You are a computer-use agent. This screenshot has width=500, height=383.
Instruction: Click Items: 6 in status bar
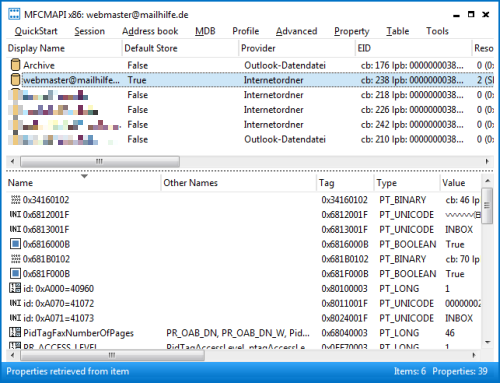pos(410,371)
